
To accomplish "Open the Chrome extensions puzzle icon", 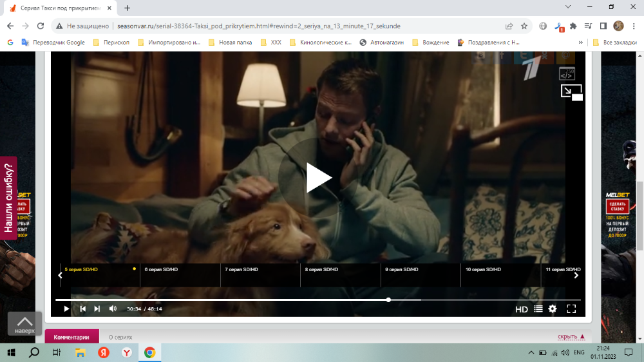I will [573, 26].
